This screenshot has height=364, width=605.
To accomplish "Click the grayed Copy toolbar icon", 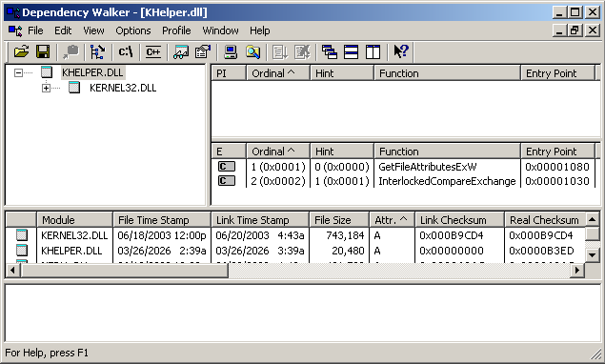I will (x=71, y=51).
